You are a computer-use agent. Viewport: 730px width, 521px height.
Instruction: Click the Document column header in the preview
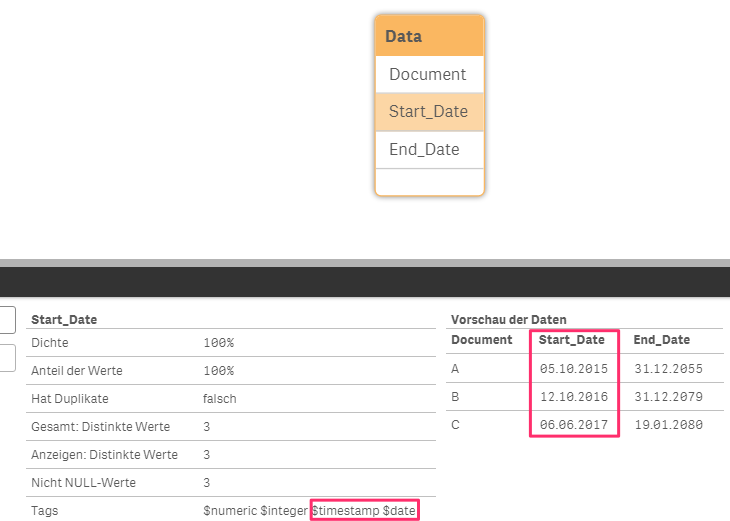click(482, 340)
